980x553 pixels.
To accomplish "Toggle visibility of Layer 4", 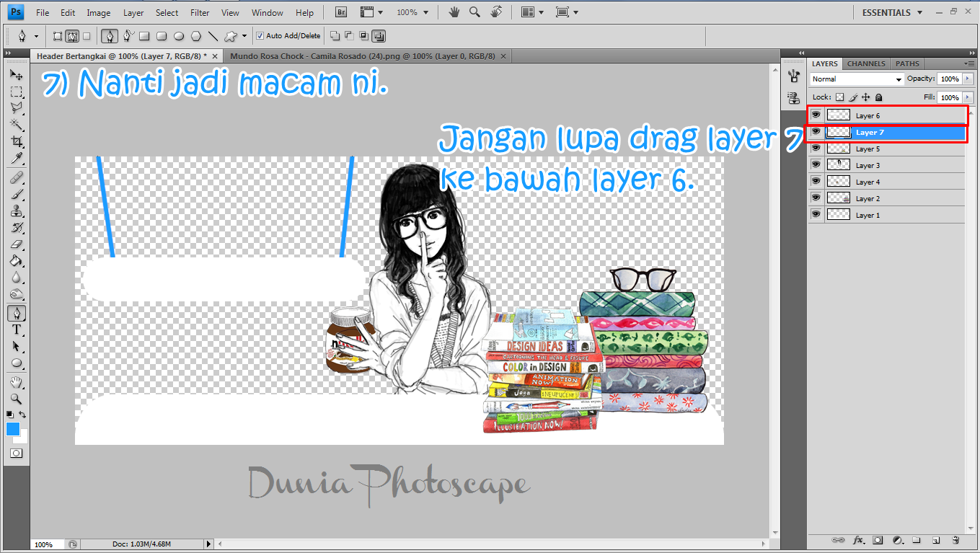I will pyautogui.click(x=816, y=182).
